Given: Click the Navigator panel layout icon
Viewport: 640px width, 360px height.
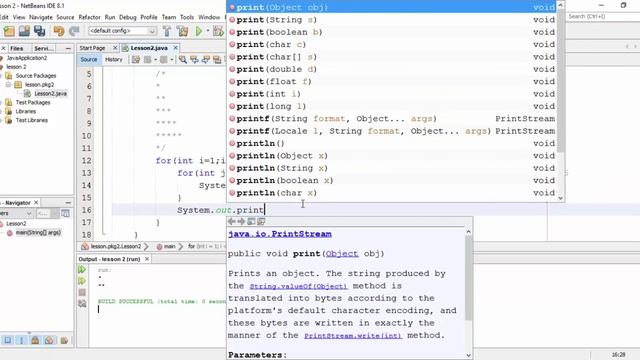Looking at the screenshot, I should [x=65, y=213].
